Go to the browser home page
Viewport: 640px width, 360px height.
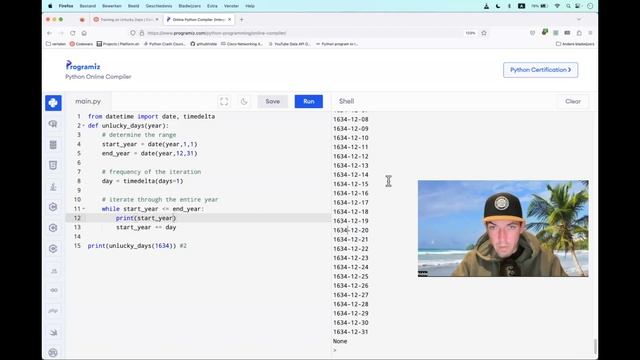pos(84,33)
